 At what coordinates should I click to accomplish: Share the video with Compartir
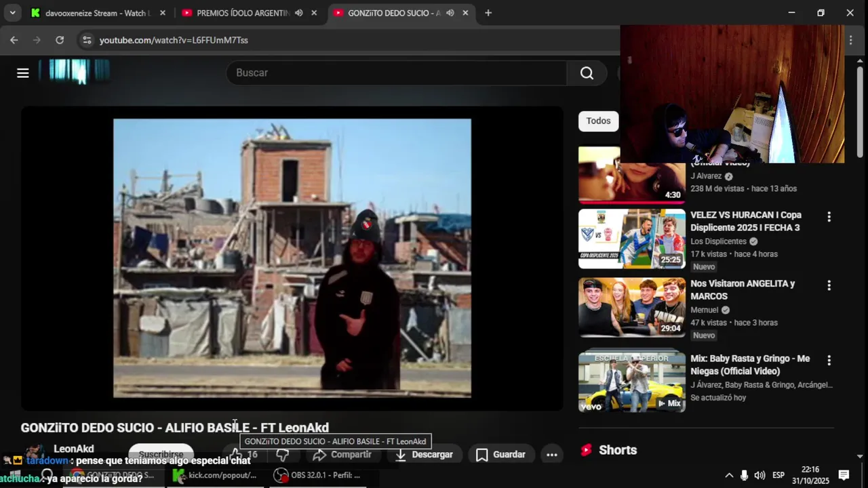coord(342,455)
